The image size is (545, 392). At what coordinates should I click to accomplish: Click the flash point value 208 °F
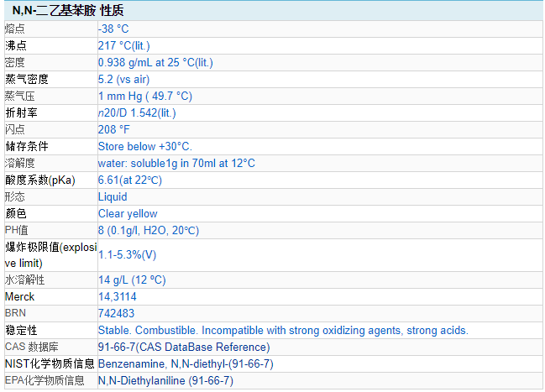pyautogui.click(x=114, y=129)
